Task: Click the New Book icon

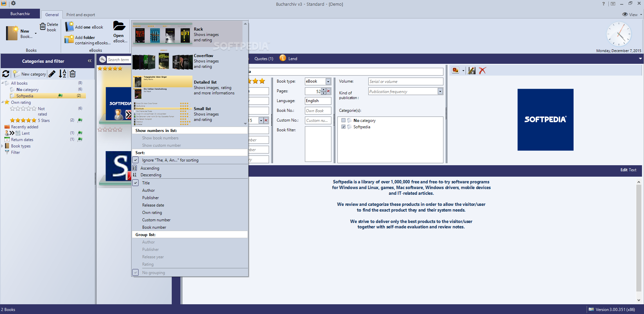Action: pyautogui.click(x=12, y=33)
